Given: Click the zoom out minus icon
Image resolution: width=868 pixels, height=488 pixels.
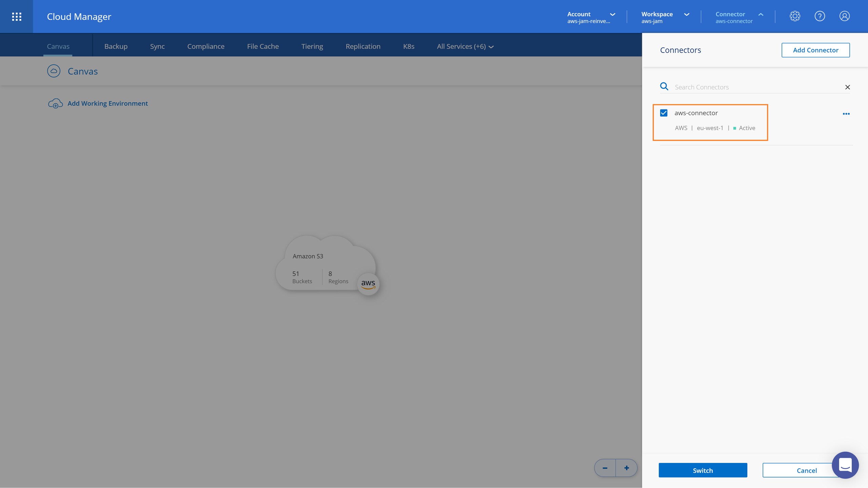Looking at the screenshot, I should point(605,468).
